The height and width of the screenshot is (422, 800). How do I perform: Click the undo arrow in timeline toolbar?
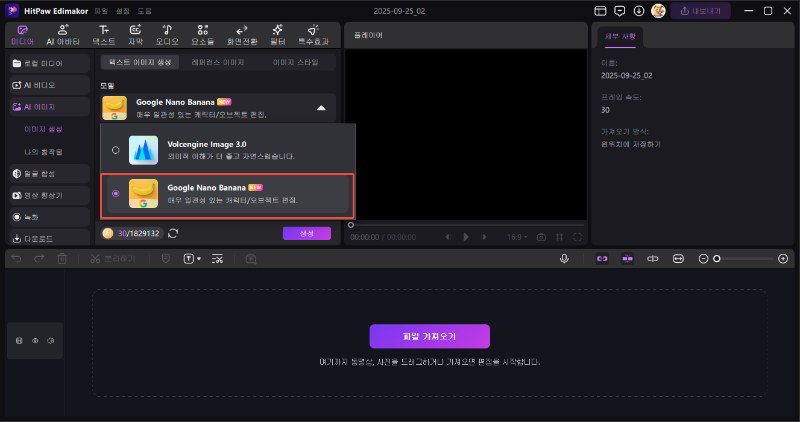click(16, 259)
